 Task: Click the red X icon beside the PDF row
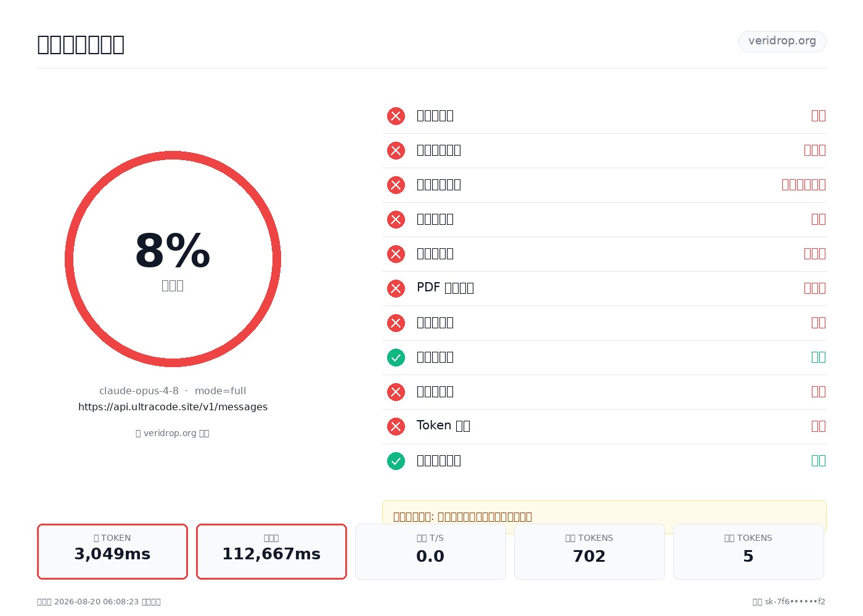click(396, 288)
